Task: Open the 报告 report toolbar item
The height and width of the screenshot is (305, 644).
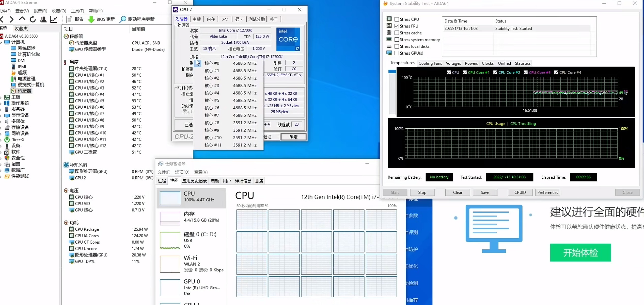Action: pos(75,19)
